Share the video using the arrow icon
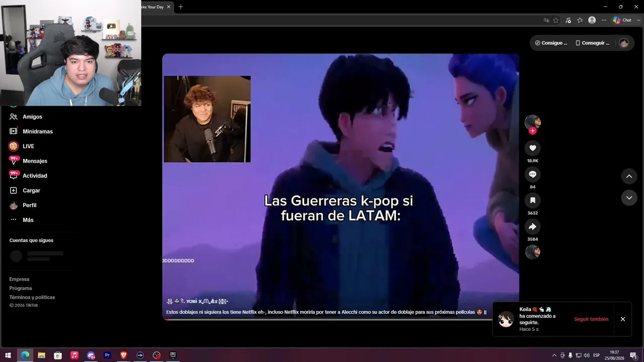The width and height of the screenshot is (644, 362). coord(532,226)
